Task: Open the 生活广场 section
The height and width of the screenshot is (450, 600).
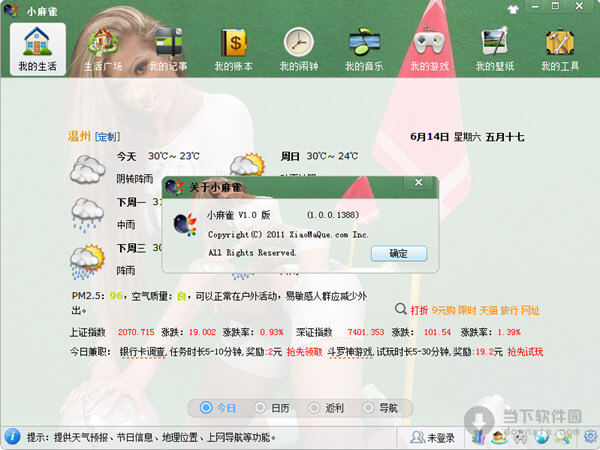Action: (103, 49)
